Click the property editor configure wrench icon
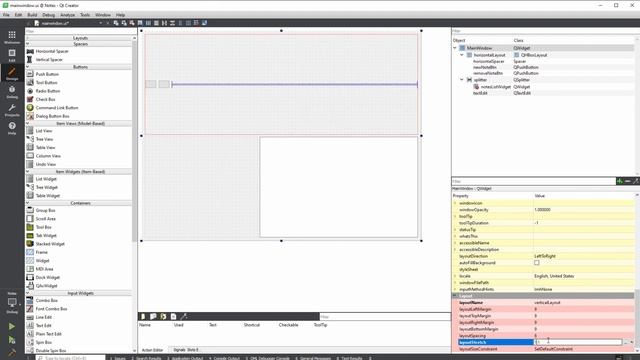The image size is (640, 360). click(635, 181)
